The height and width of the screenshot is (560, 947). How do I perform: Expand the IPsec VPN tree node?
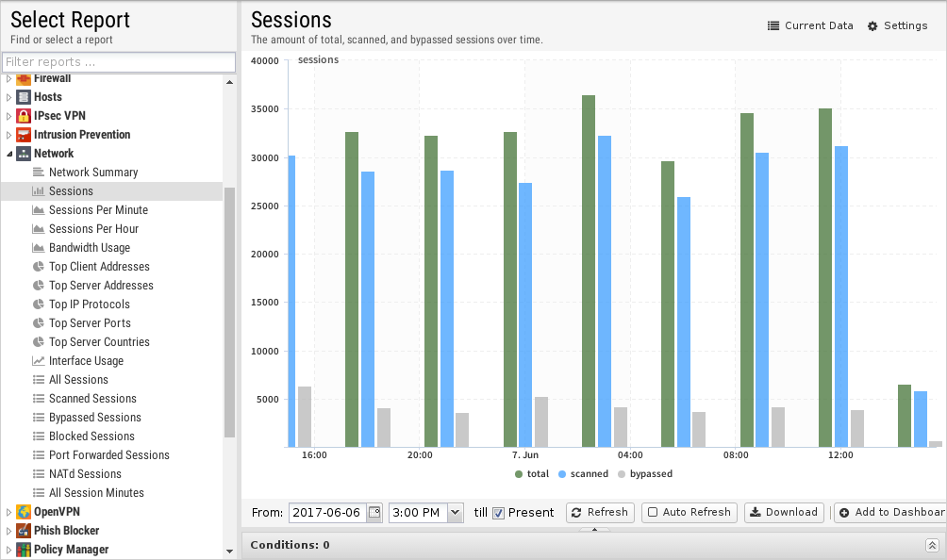(8, 116)
